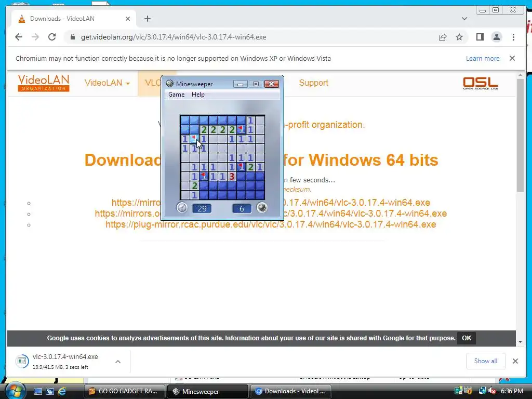Switch to Downloads - VideoL... taskbar button
Image resolution: width=532 pixels, height=399 pixels.
[x=290, y=391]
